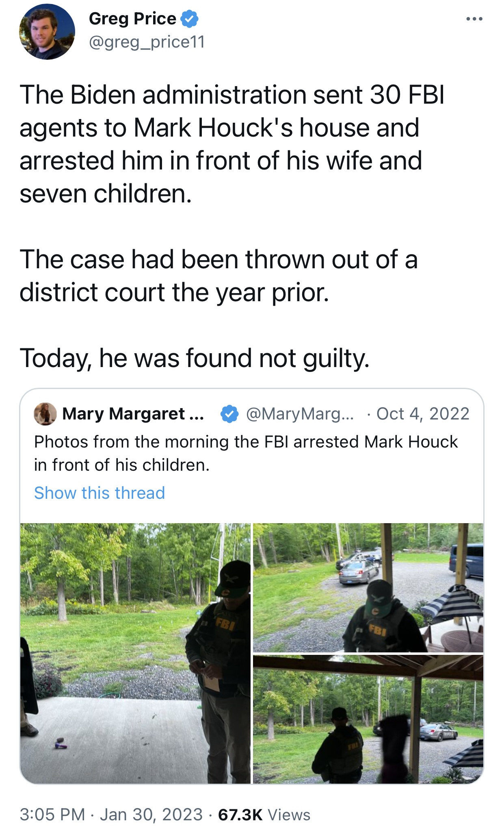The image size is (504, 826).
Task: Click the 'Today, he was found not guilty' line
Action: [x=195, y=358]
